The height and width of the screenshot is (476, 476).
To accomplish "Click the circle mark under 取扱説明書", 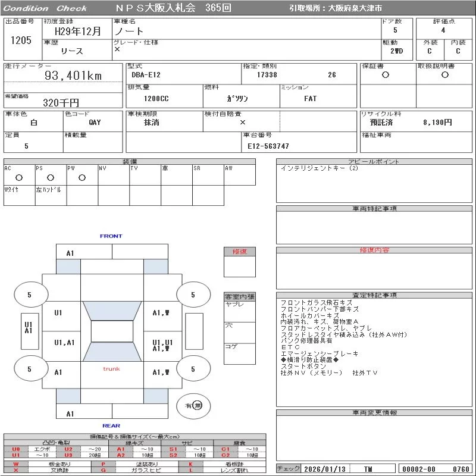I will [x=444, y=75].
